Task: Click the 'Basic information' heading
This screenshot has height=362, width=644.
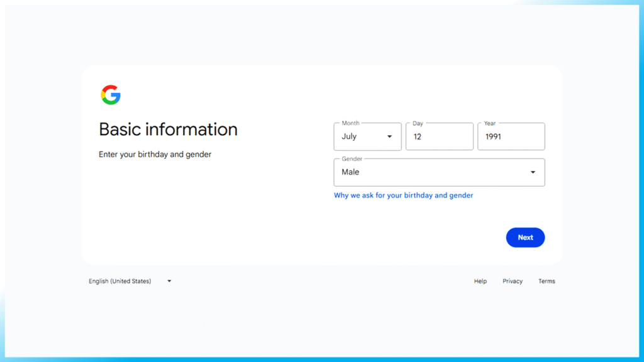Action: (168, 129)
